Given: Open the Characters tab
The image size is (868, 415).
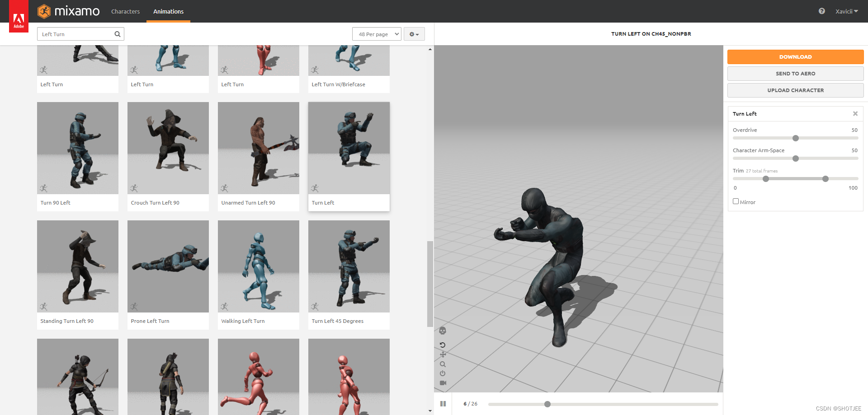Looking at the screenshot, I should click(x=125, y=11).
